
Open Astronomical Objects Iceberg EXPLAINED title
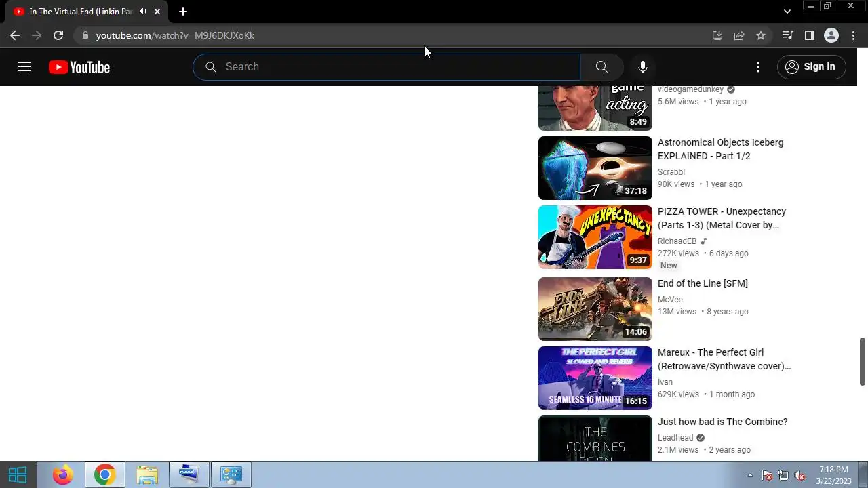(x=720, y=149)
